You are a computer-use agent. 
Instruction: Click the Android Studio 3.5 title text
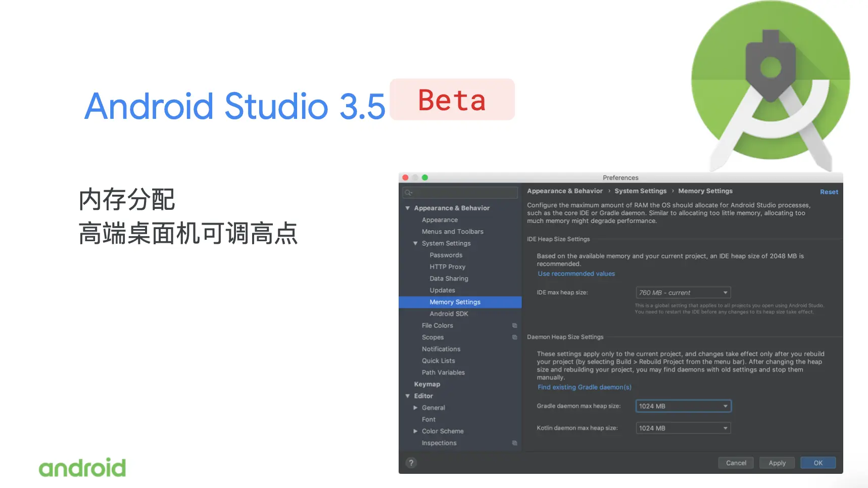[235, 106]
